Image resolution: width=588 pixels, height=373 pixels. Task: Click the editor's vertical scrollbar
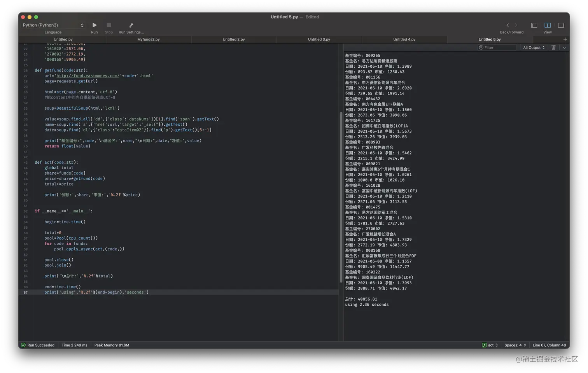click(341, 197)
